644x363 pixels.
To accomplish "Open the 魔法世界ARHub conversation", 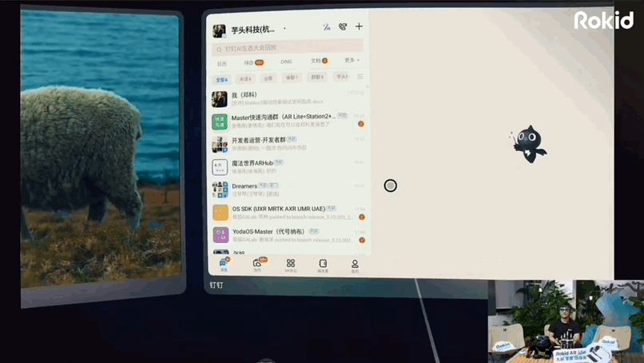I will [288, 167].
